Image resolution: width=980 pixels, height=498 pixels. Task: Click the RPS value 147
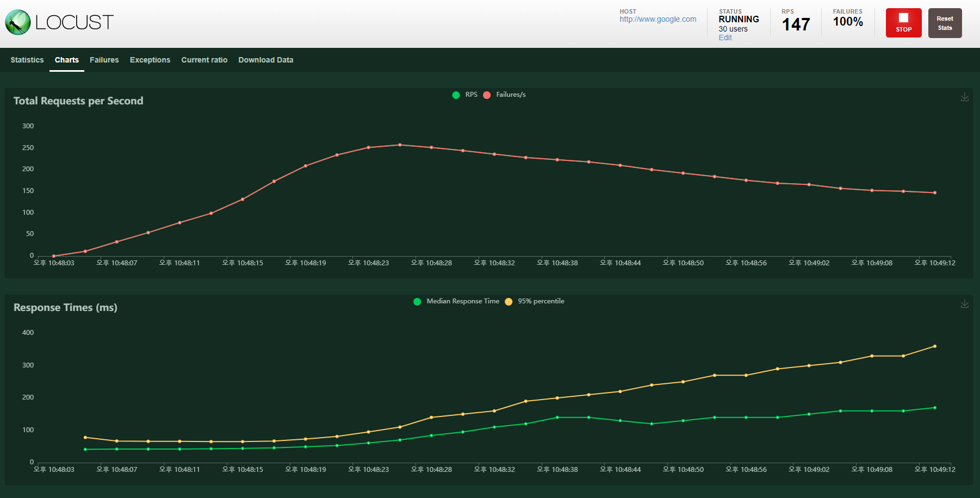point(796,24)
